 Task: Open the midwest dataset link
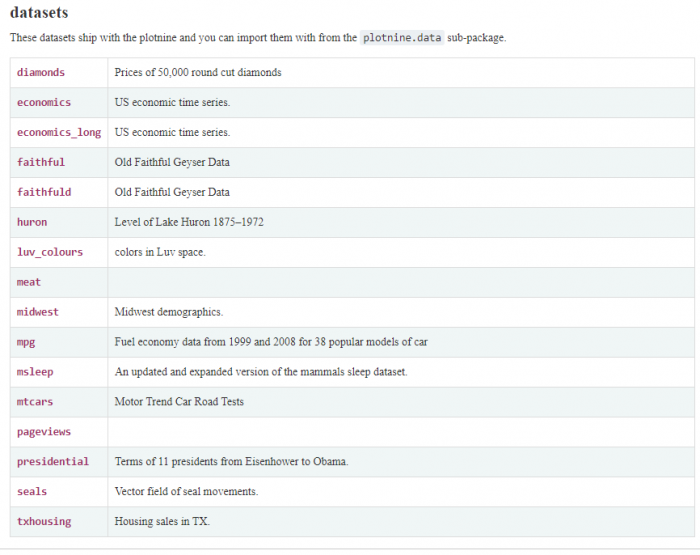pos(38,312)
